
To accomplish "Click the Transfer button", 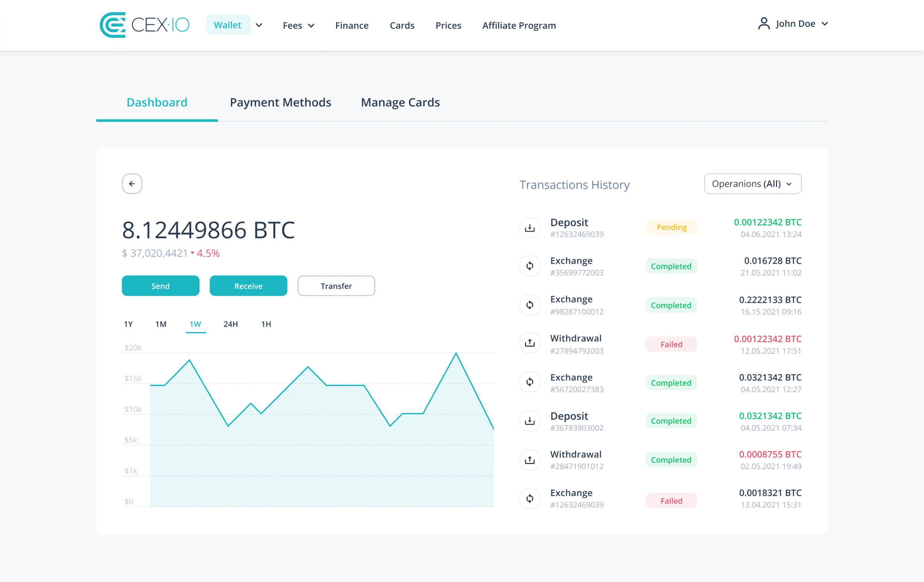I will 335,285.
